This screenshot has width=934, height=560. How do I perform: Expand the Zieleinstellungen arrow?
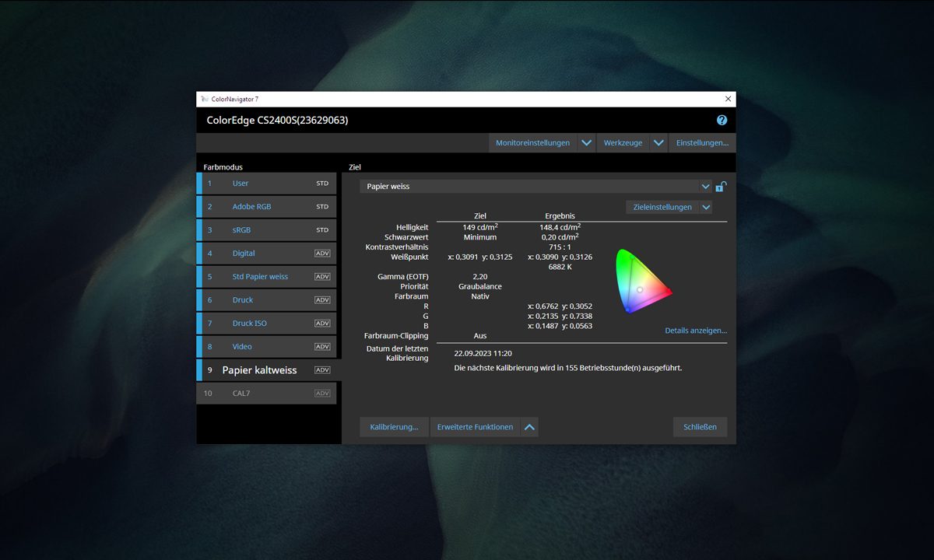[x=705, y=208]
